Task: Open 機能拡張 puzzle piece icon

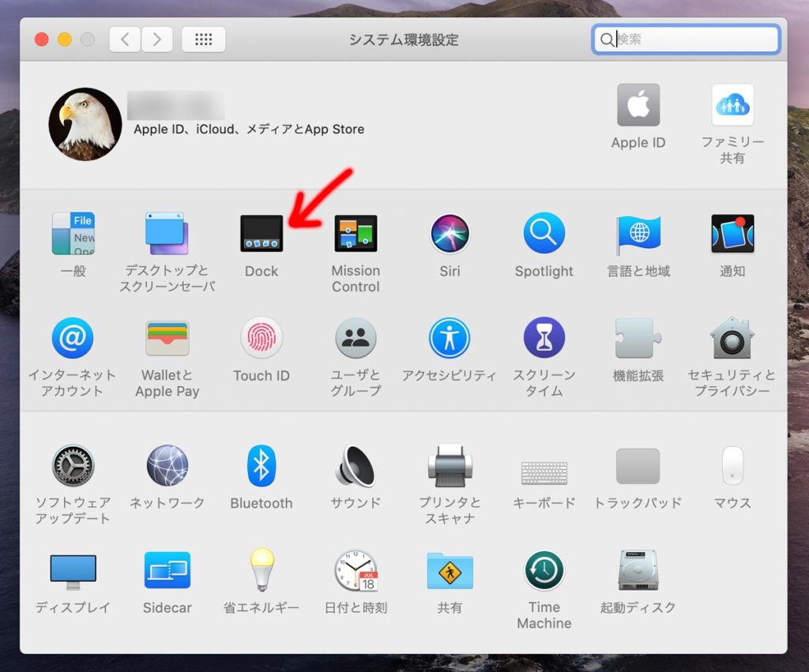Action: 638,338
